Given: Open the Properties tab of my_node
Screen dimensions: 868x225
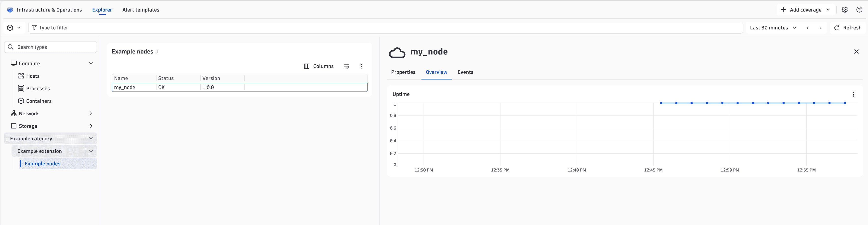Looking at the screenshot, I should coord(403,72).
